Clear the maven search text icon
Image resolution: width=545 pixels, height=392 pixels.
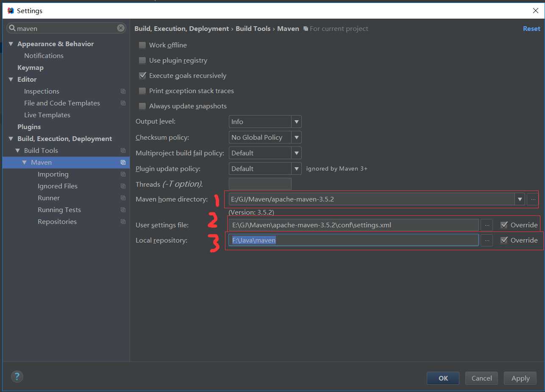coord(121,28)
